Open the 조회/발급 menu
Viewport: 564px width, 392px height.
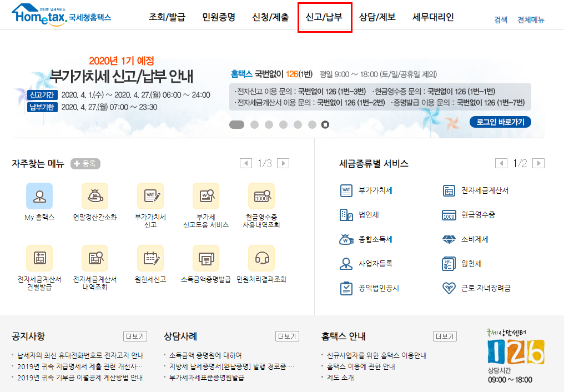[x=167, y=17]
